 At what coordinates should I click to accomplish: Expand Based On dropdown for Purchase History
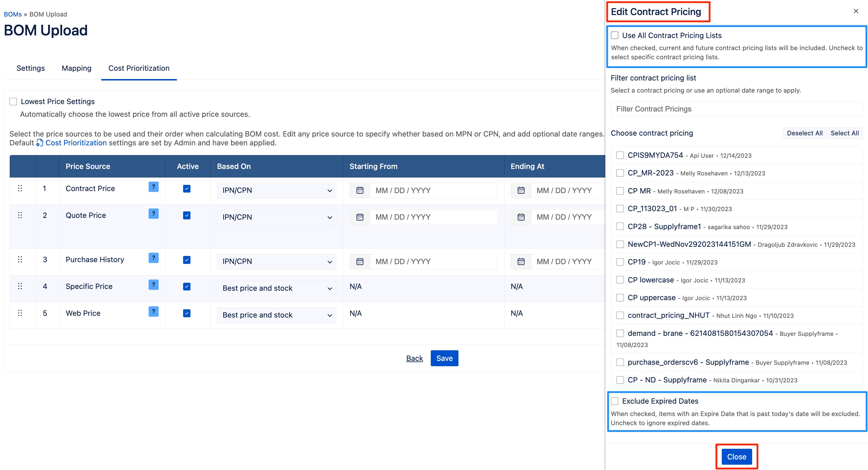click(276, 262)
